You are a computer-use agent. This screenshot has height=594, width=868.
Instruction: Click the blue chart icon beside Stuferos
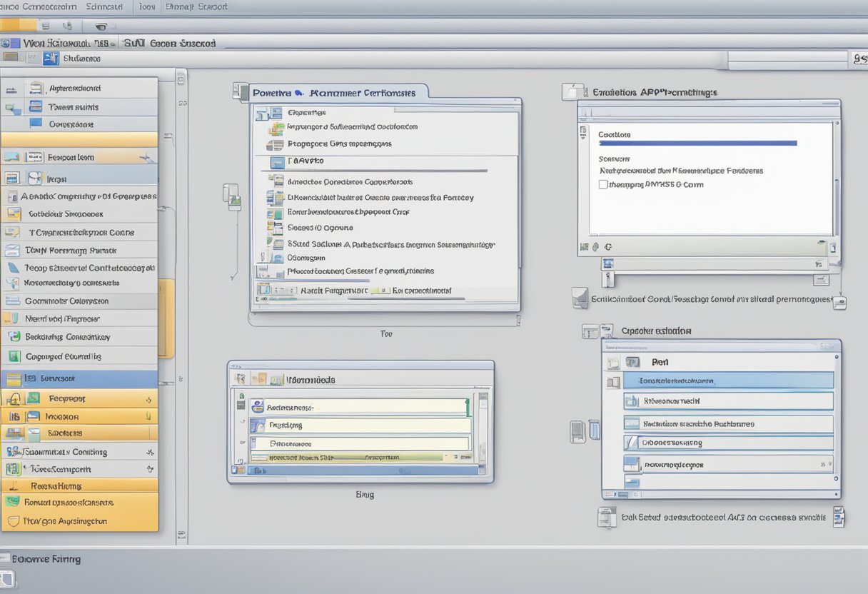pos(51,59)
